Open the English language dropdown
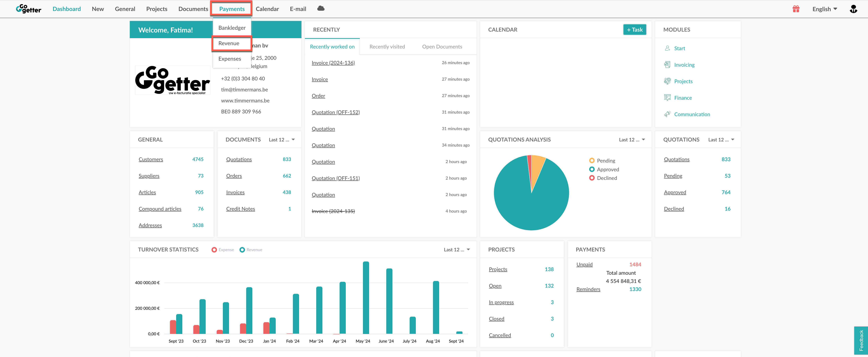This screenshot has height=357, width=868. [x=825, y=9]
